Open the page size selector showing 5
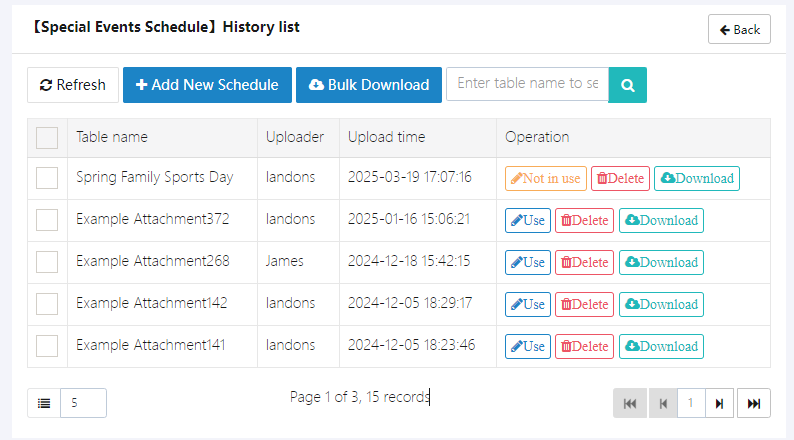794x440 pixels. pos(83,403)
